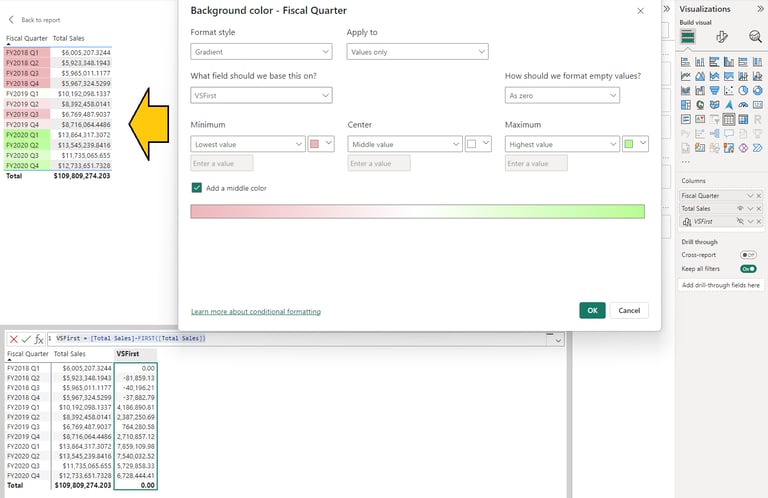768x498 pixels.
Task: Select the Azure map visual
Action: pyautogui.click(x=729, y=105)
